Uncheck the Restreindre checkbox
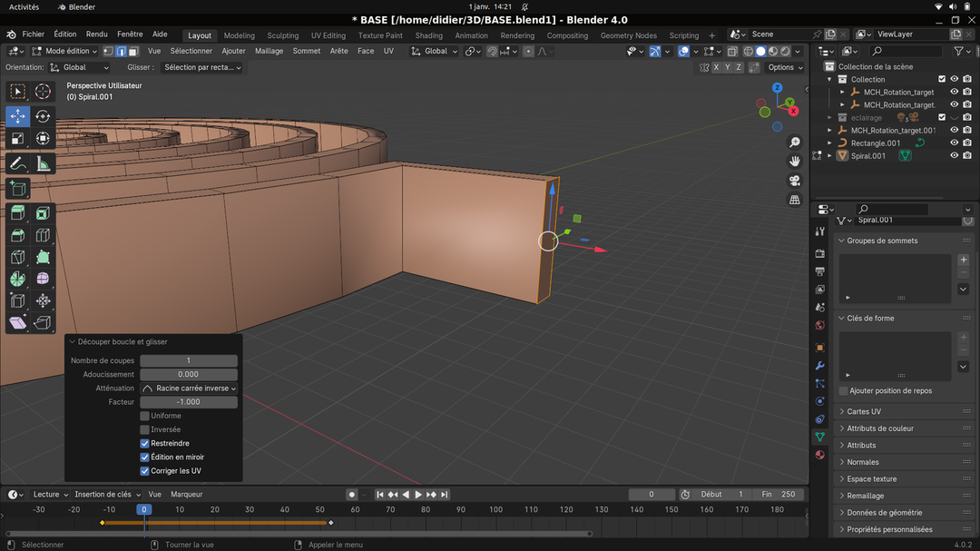Screen dimensions: 980x551 pyautogui.click(x=144, y=443)
